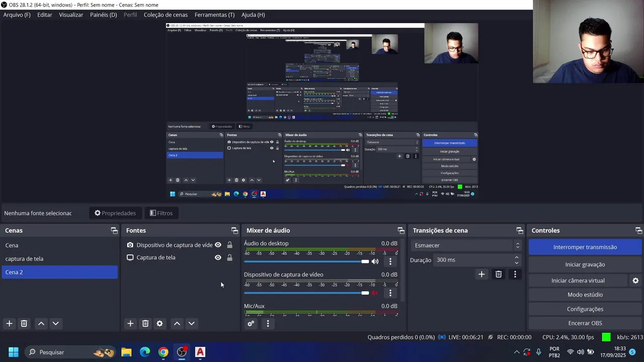644x362 pixels.
Task: Open Arquivo menu
Action: (17, 15)
